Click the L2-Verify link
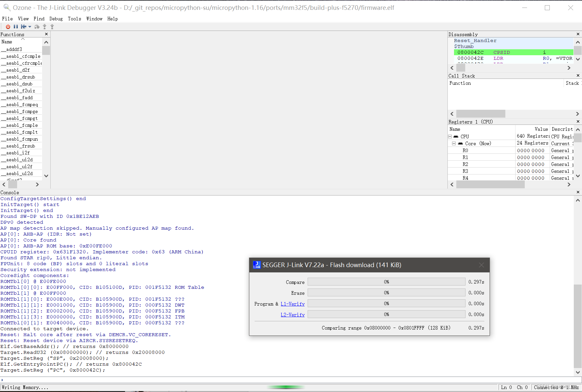The height and width of the screenshot is (392, 582). [292, 315]
